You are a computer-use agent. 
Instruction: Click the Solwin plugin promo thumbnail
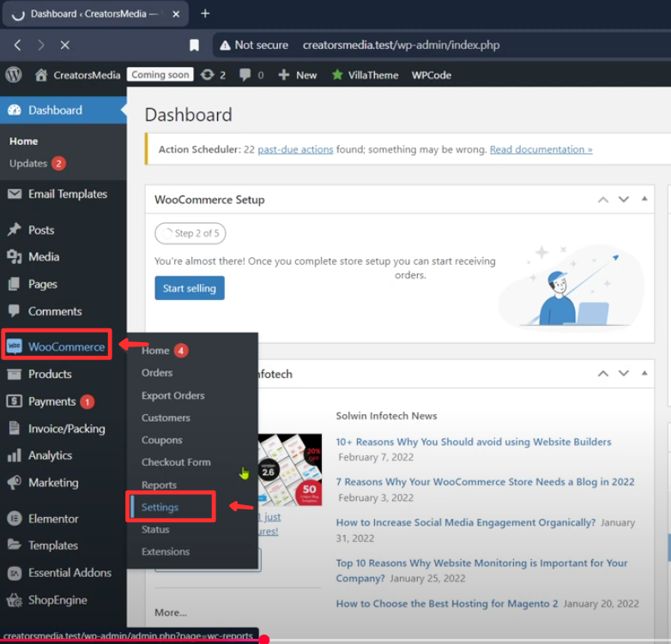tap(290, 470)
